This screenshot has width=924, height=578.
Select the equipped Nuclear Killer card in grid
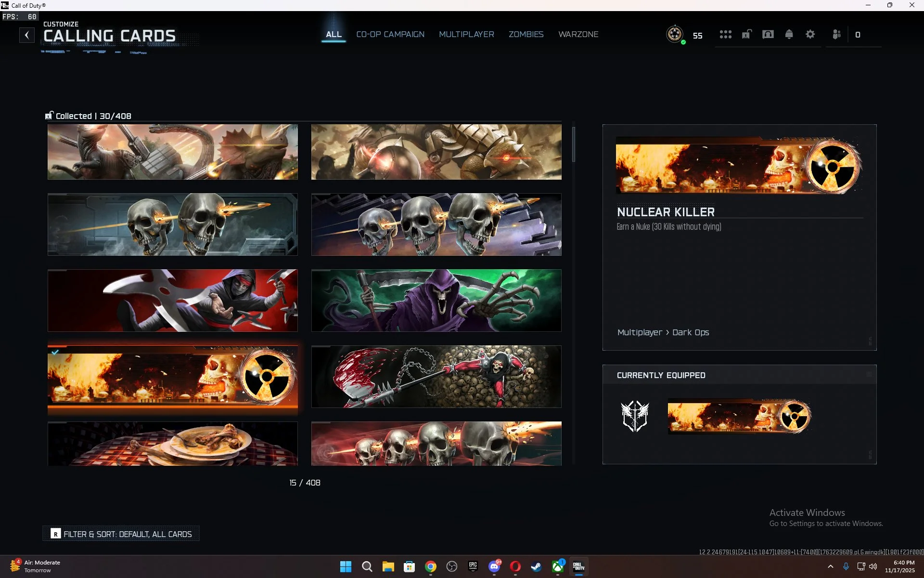(172, 379)
